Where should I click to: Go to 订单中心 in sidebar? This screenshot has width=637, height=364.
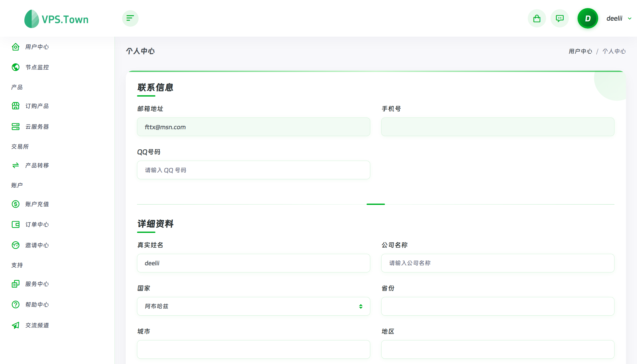point(37,225)
